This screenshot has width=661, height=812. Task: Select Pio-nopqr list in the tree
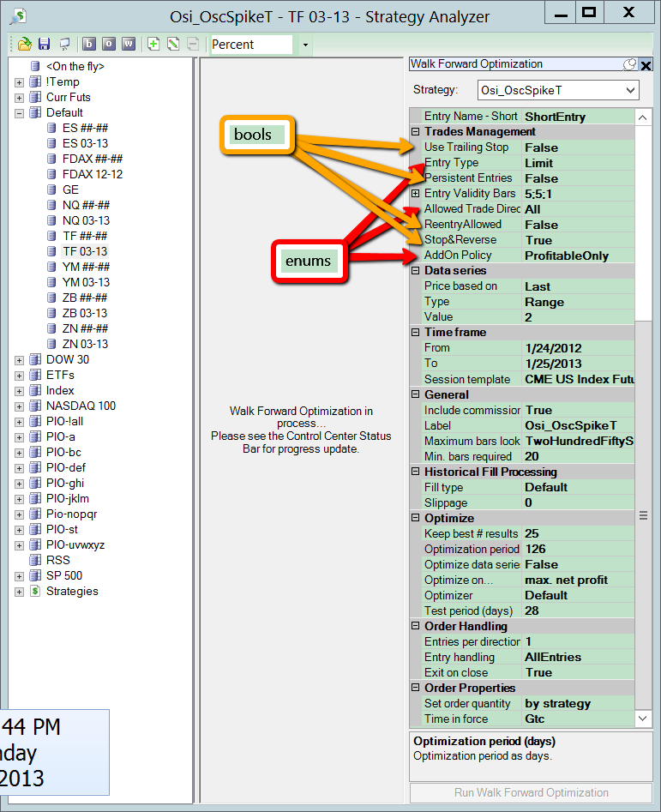point(71,514)
